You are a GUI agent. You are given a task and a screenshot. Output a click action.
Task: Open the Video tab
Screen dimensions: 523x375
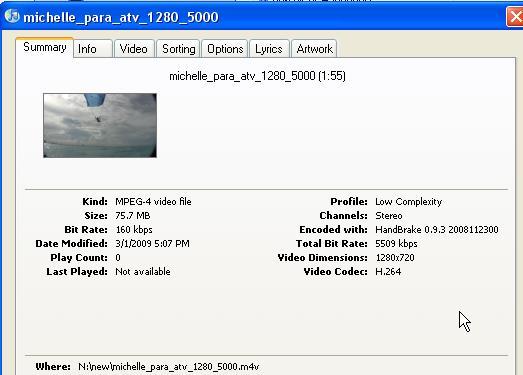pyautogui.click(x=134, y=49)
